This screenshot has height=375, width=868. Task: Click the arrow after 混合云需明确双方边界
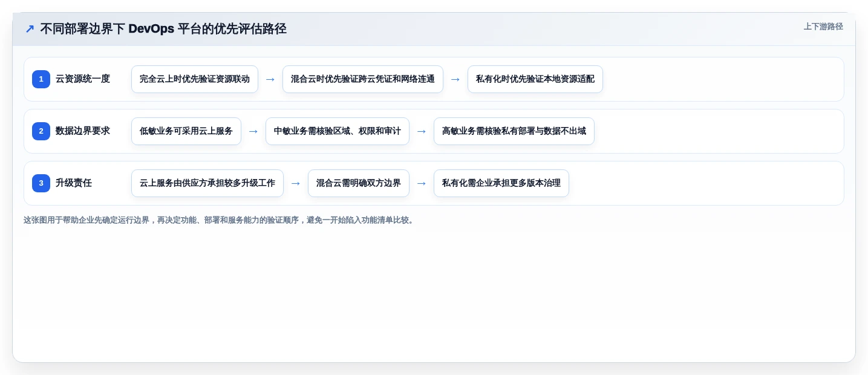422,183
